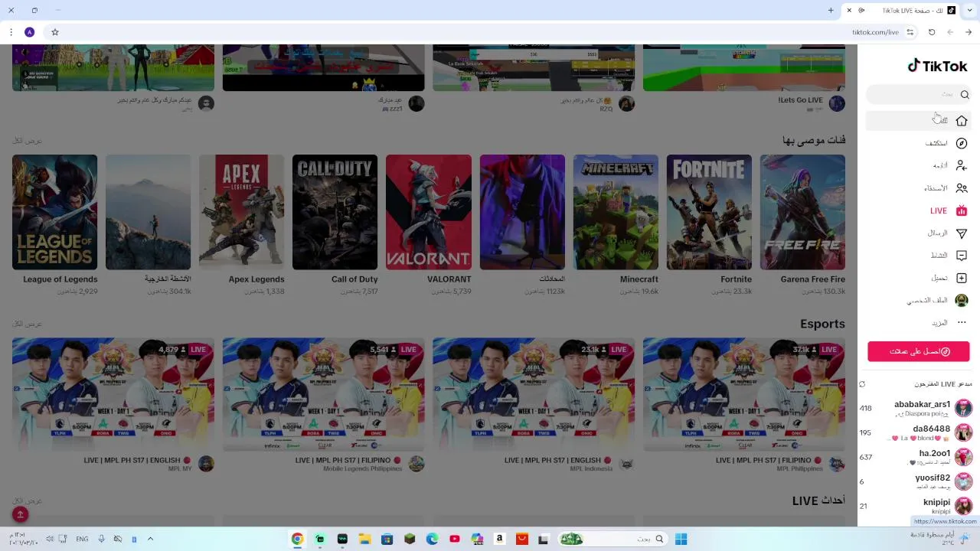
Task: Open the browser three-dot menu
Action: (x=11, y=32)
